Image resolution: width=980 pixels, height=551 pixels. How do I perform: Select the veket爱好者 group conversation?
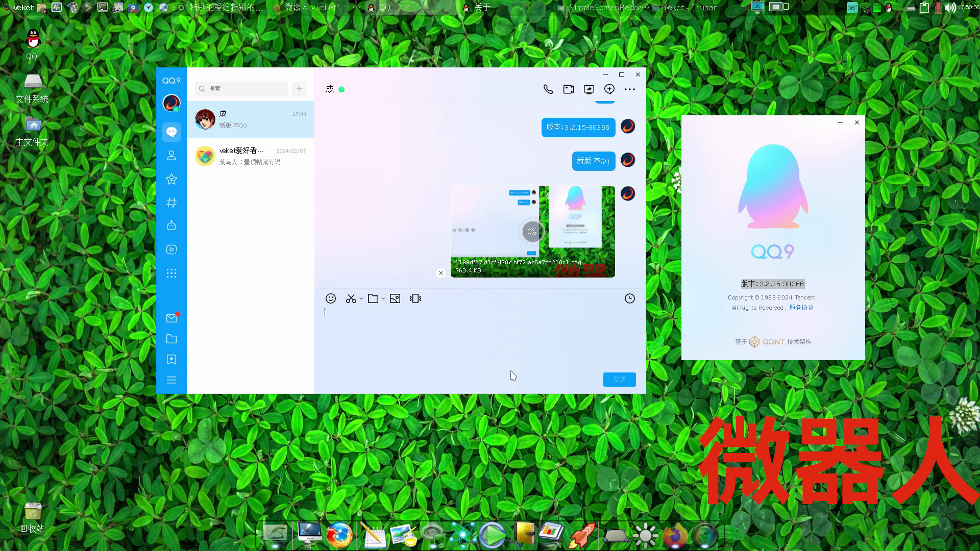pyautogui.click(x=251, y=156)
